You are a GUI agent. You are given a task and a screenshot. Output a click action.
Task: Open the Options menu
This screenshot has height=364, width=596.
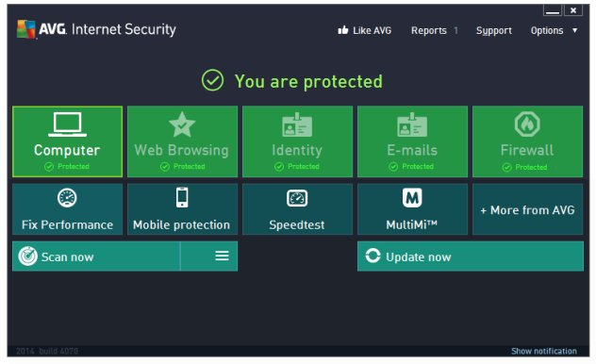(x=547, y=31)
